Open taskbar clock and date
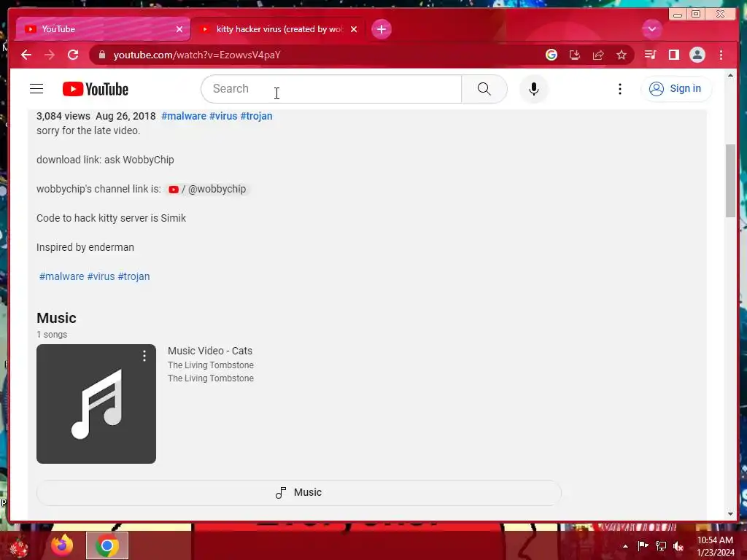The width and height of the screenshot is (747, 560). (x=715, y=546)
